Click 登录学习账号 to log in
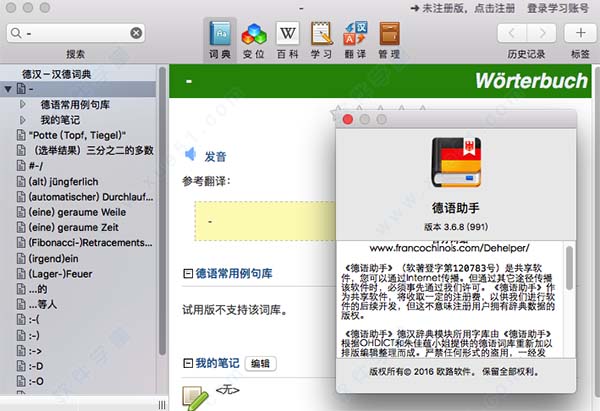600x411 pixels. pyautogui.click(x=558, y=8)
